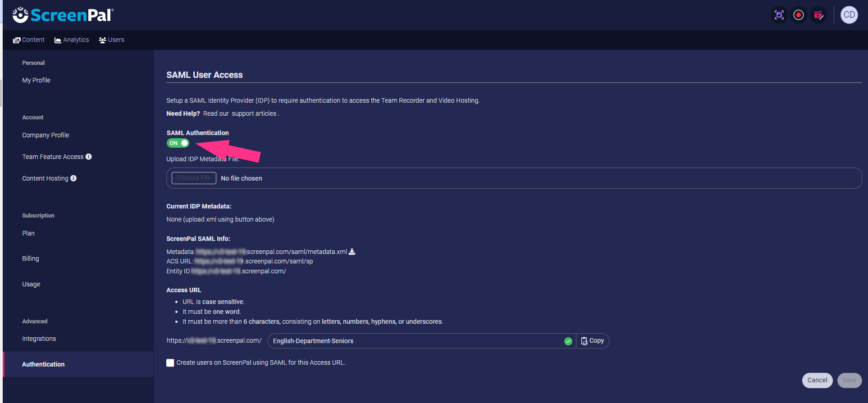Select the Plan subscription page
The height and width of the screenshot is (403, 868).
28,233
